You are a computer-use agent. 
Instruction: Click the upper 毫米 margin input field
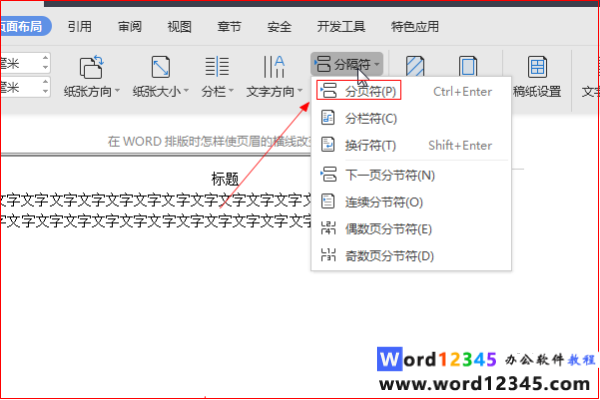21,63
